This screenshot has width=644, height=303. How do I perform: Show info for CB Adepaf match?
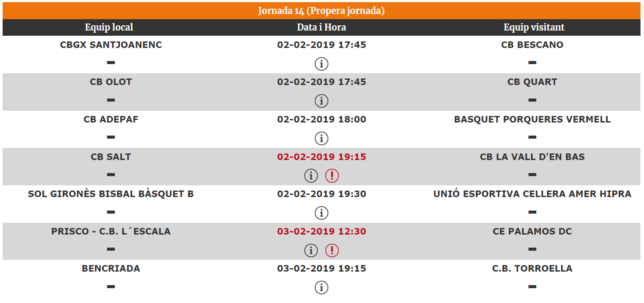[321, 139]
